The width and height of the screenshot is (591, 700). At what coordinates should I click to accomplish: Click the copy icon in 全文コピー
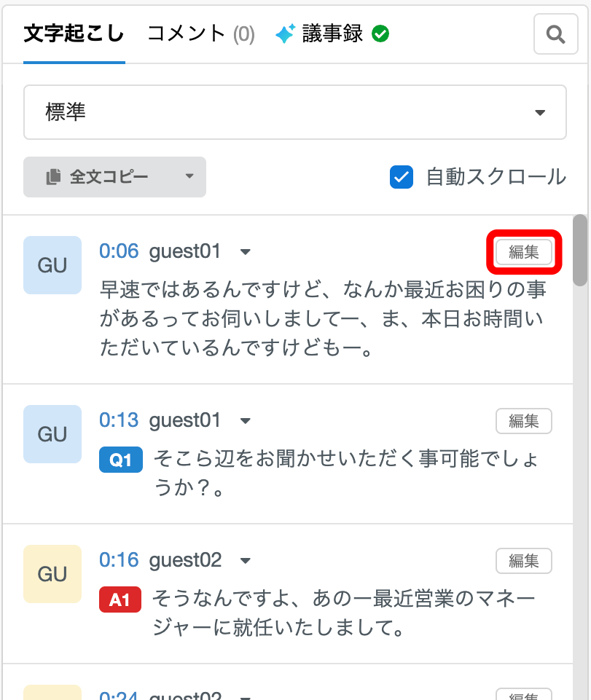coord(54,177)
